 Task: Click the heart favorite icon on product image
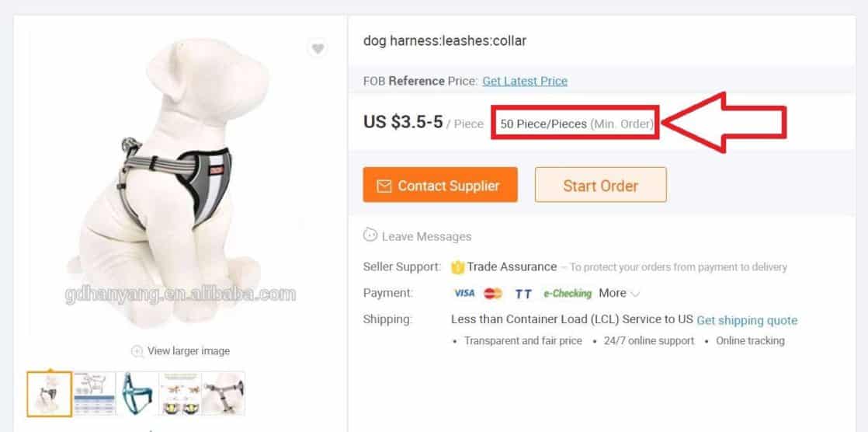click(318, 49)
